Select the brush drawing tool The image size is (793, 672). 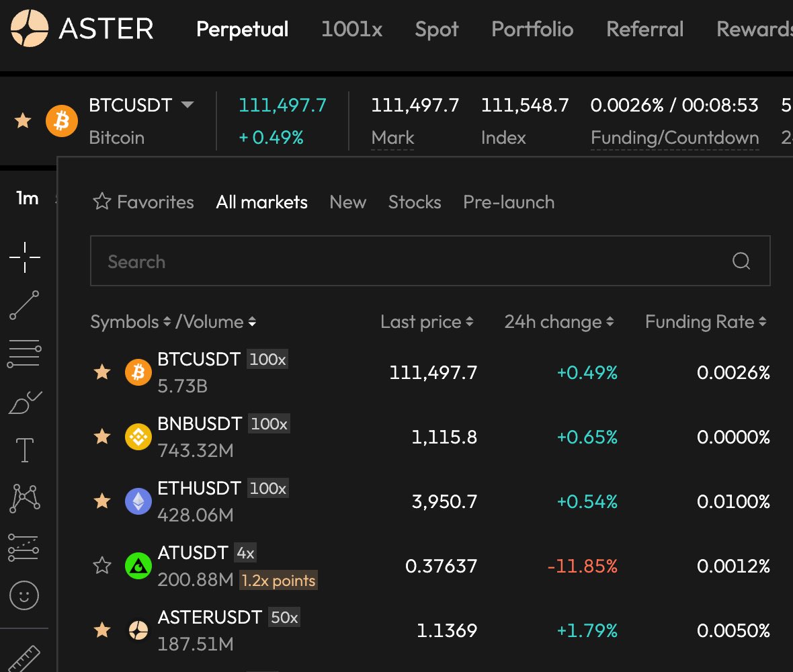[24, 402]
